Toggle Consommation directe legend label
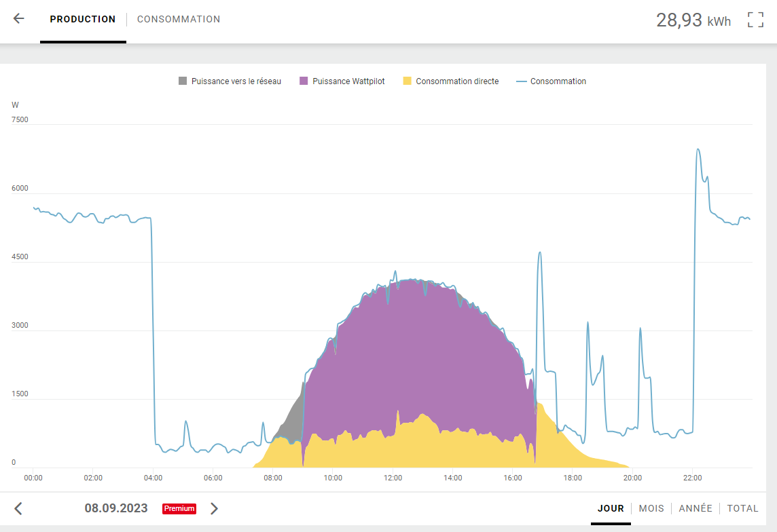The height and width of the screenshot is (532, 777). (457, 81)
